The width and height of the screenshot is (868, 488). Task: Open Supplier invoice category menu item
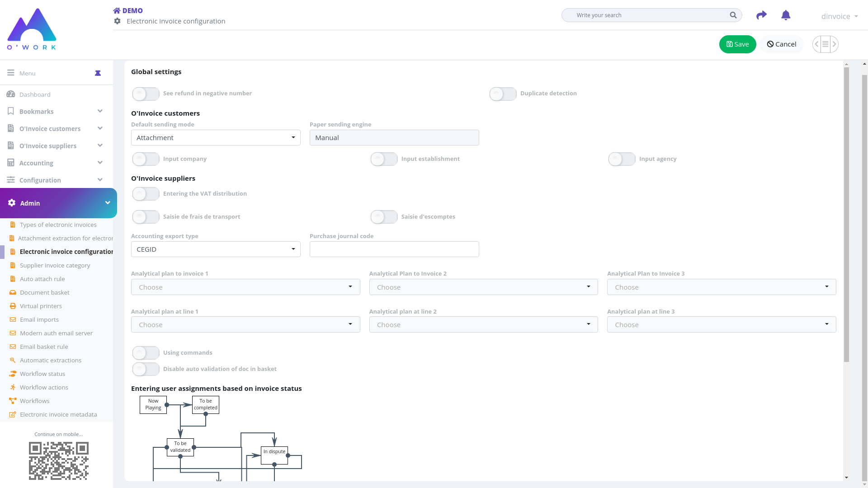pyautogui.click(x=55, y=265)
